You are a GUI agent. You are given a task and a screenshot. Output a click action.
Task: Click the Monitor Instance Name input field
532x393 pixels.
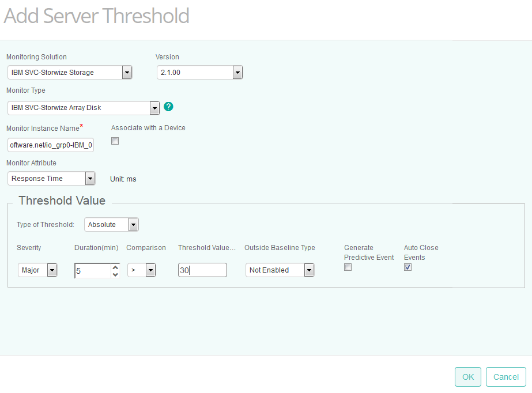[x=50, y=145]
